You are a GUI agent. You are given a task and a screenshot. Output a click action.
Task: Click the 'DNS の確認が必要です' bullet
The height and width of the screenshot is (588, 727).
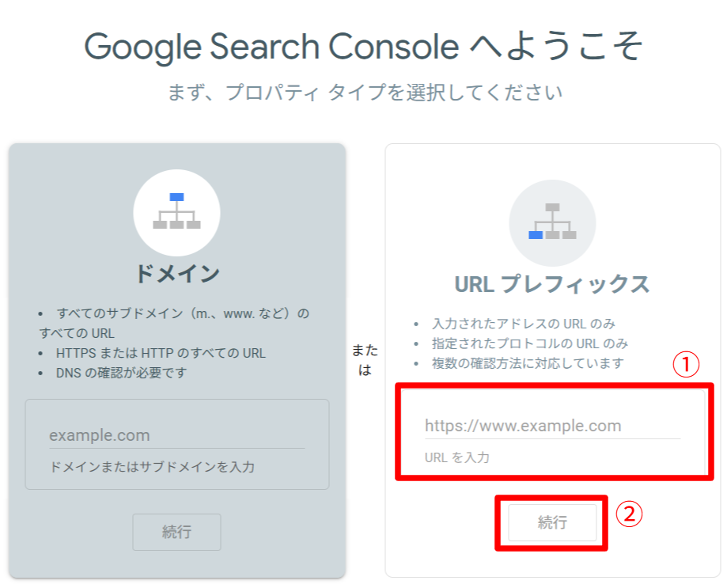pos(121,373)
